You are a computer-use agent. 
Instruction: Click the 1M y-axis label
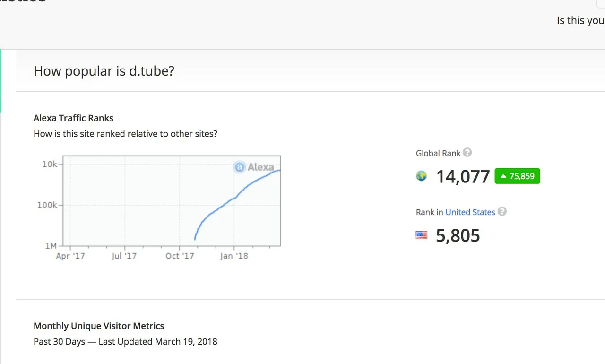click(x=51, y=245)
